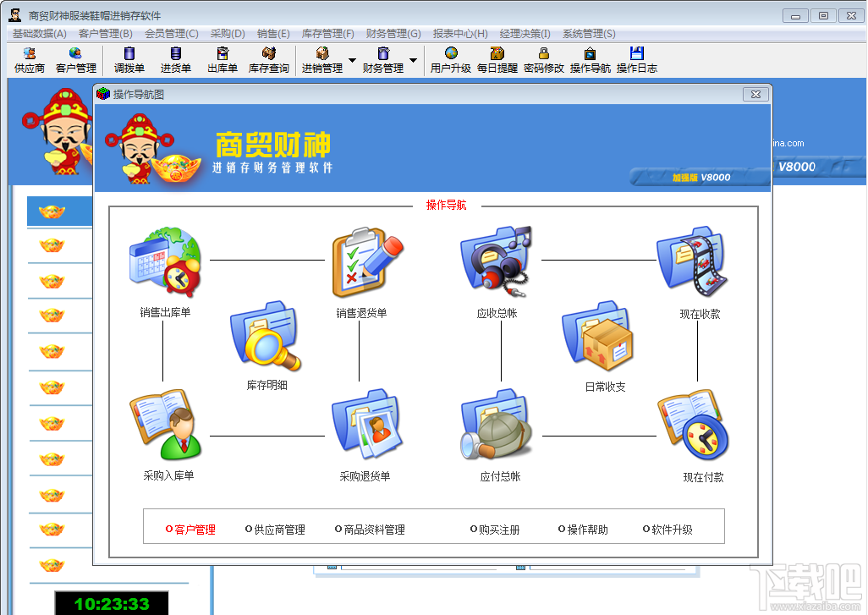Image resolution: width=868 pixels, height=615 pixels.
Task: Close the 操作导航图 dialog
Action: 755,94
